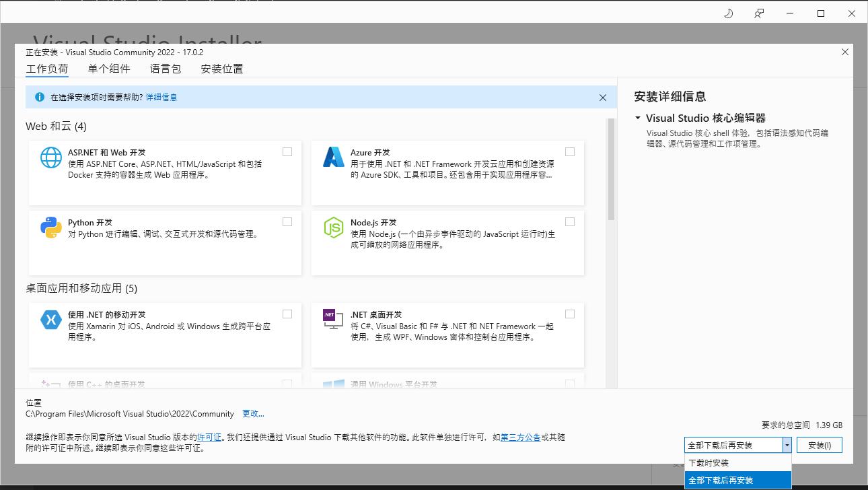Toggle the install mode dropdown arrow
This screenshot has width=868, height=490.
[x=787, y=445]
